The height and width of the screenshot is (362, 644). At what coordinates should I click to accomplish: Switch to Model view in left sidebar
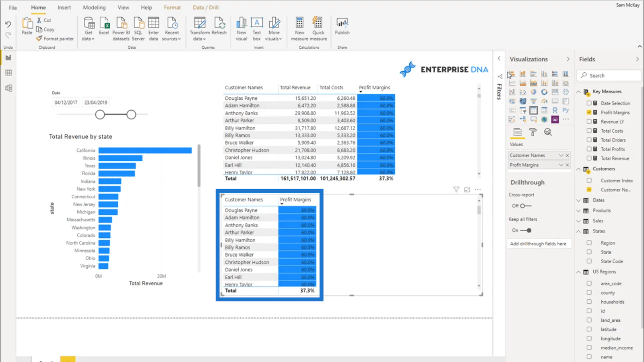point(8,88)
